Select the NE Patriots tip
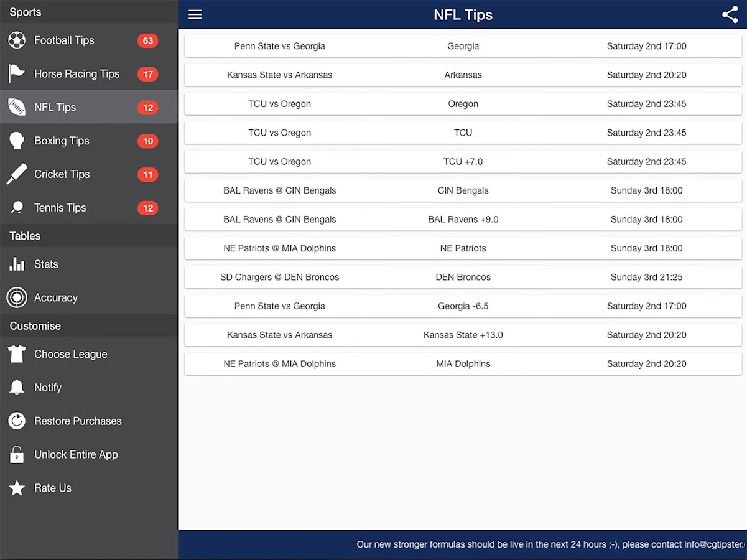Image resolution: width=747 pixels, height=560 pixels. (x=463, y=248)
